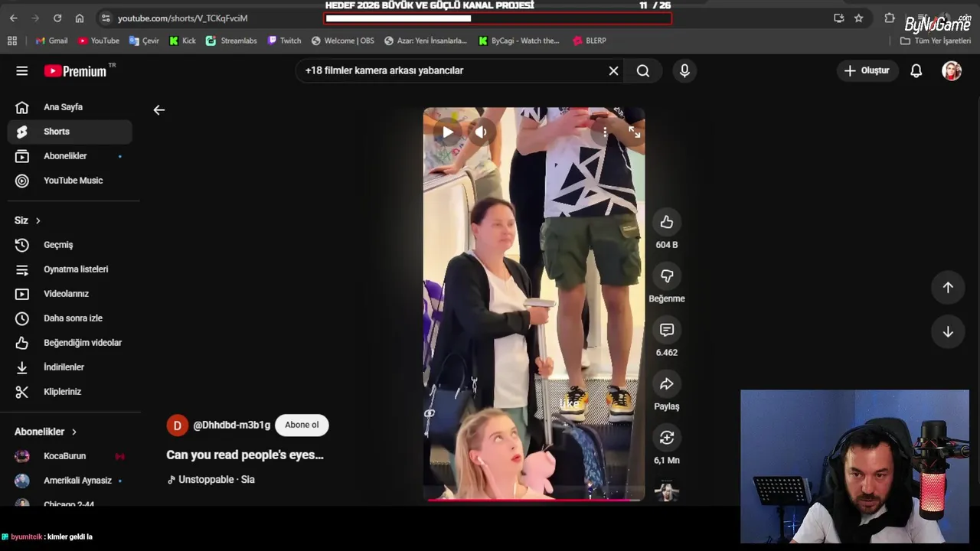The image size is (980, 551).
Task: Go to the previous short with up arrow
Action: point(948,287)
